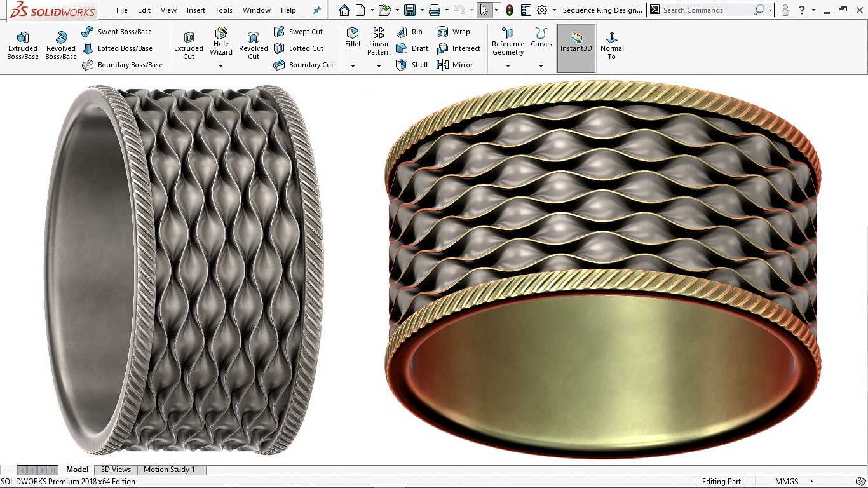Open the File menu
Screen dimensions: 868x488
[122, 10]
